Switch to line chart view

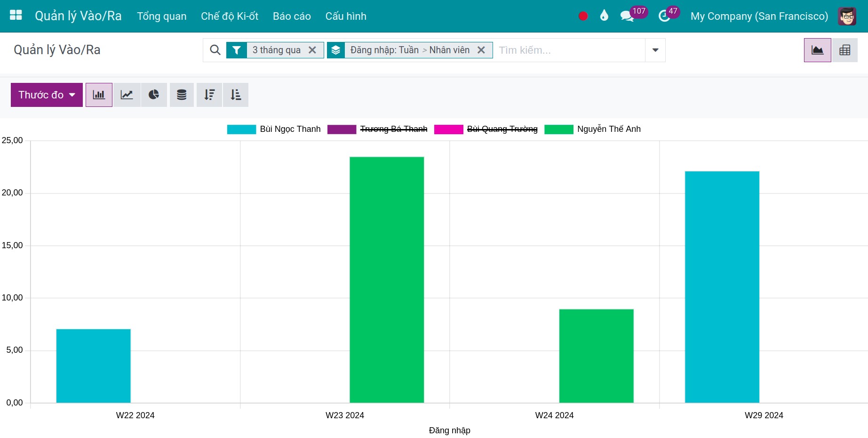click(127, 95)
